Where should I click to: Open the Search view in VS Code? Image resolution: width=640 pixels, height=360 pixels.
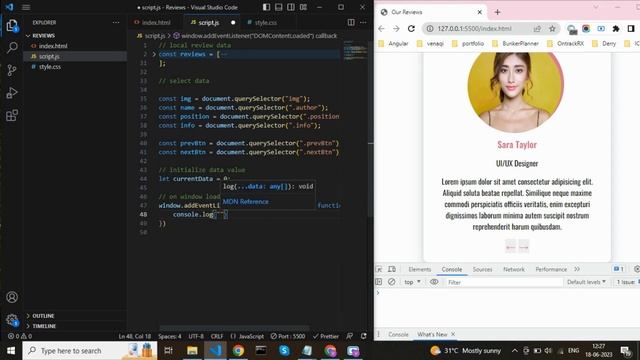(12, 48)
